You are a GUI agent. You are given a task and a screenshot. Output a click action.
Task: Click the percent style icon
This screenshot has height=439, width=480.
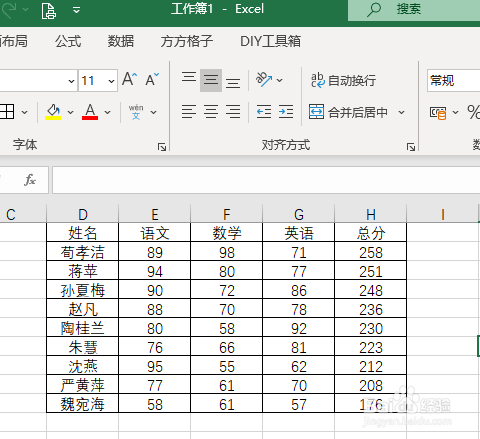pos(473,112)
